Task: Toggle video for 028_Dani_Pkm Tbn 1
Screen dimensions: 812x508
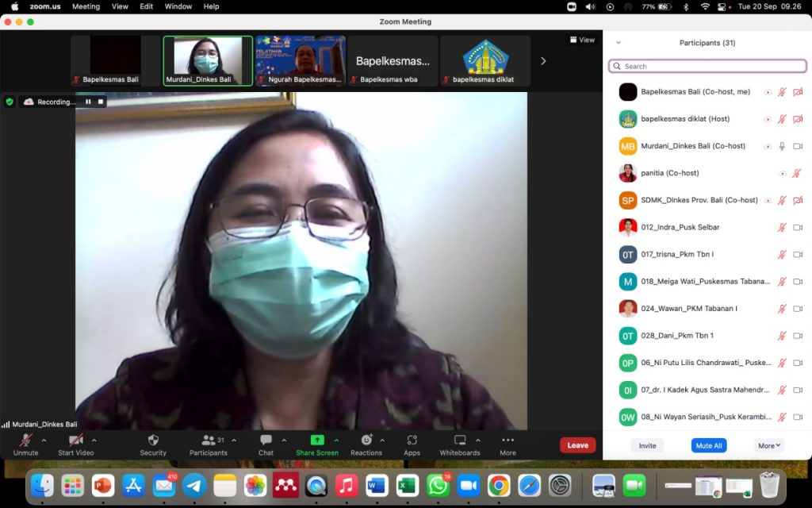Action: 798,336
